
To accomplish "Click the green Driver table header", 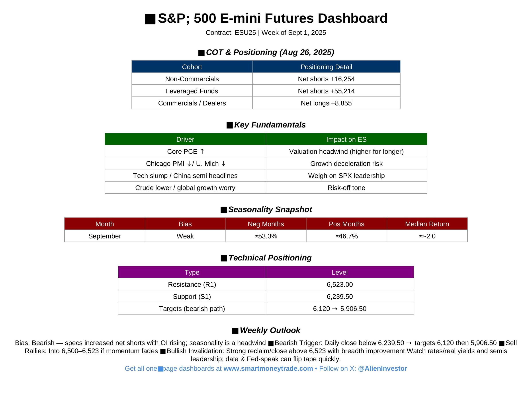I will coord(185,139).
